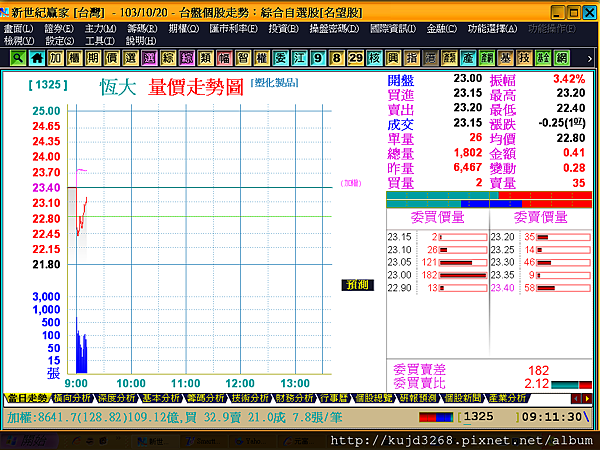Viewport: 600px width, 450px height.
Task: Switch to the 籌碼分析 tab
Action: [x=205, y=398]
